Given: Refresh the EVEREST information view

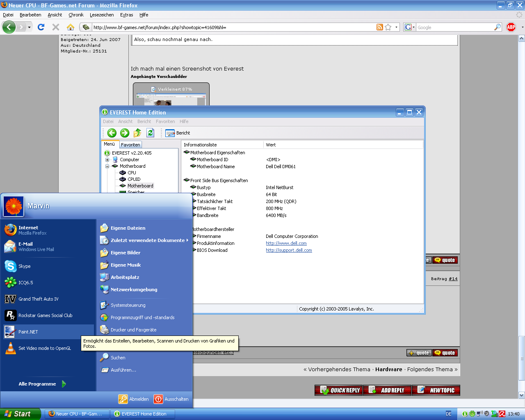Looking at the screenshot, I should click(151, 133).
